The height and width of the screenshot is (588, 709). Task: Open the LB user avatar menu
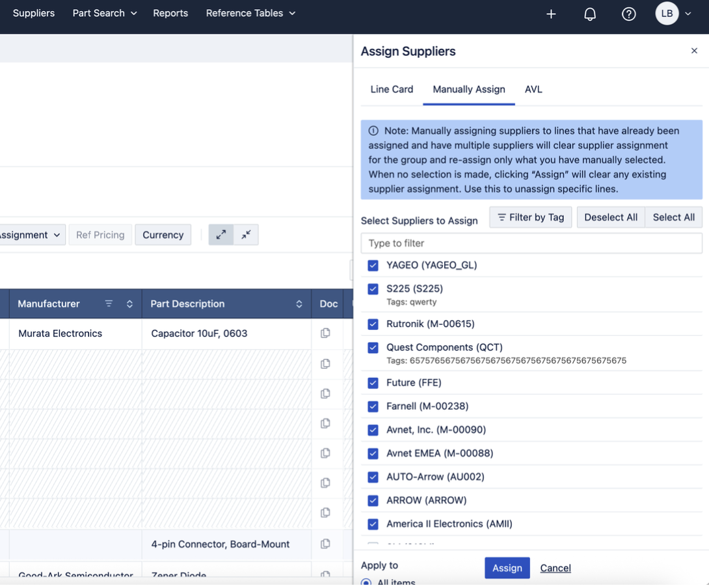pos(667,14)
